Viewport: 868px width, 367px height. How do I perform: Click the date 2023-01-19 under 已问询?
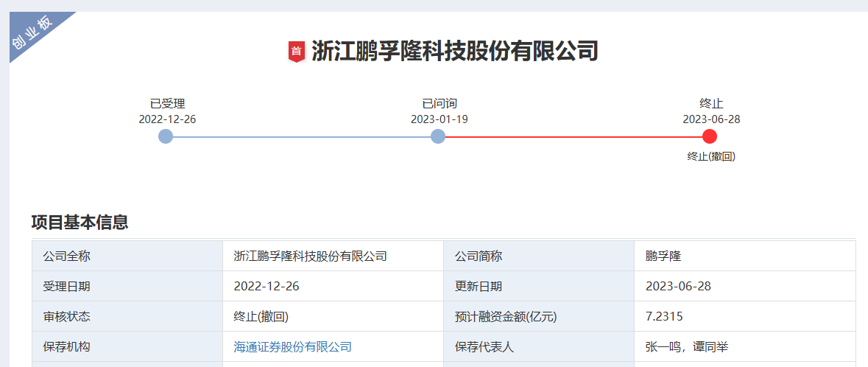440,119
